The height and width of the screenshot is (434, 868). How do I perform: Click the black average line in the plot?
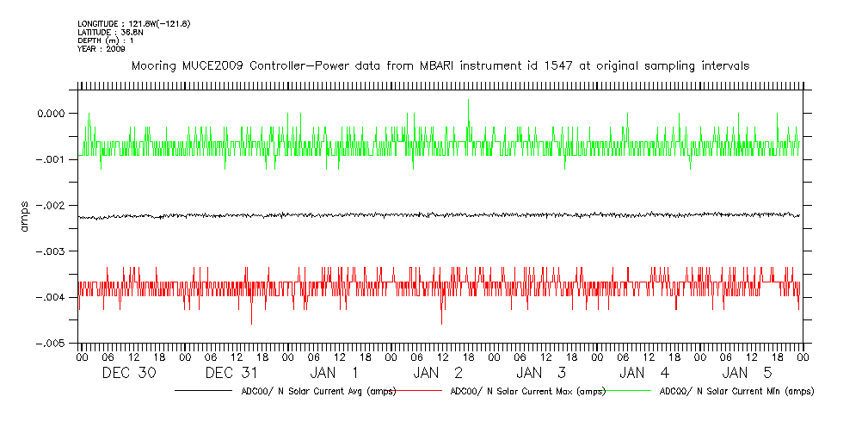(430, 214)
